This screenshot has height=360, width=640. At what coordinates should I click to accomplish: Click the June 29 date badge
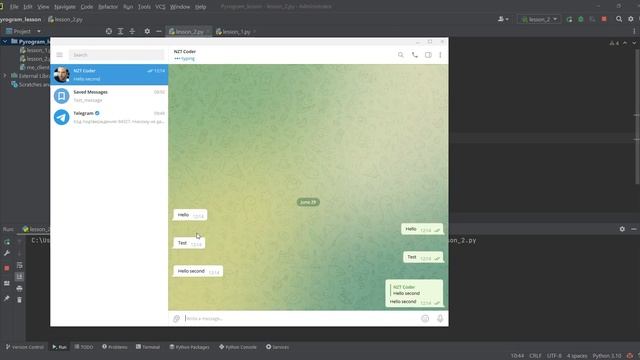[308, 202]
